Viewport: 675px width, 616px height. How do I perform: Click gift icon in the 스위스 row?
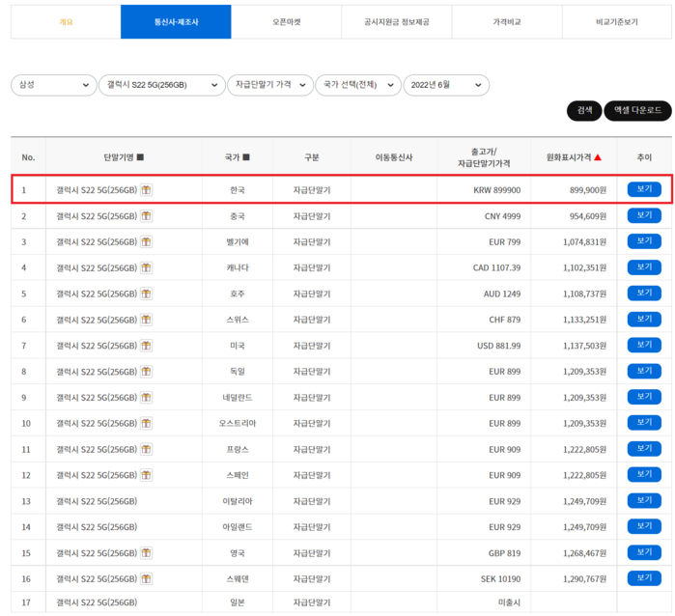[x=147, y=320]
